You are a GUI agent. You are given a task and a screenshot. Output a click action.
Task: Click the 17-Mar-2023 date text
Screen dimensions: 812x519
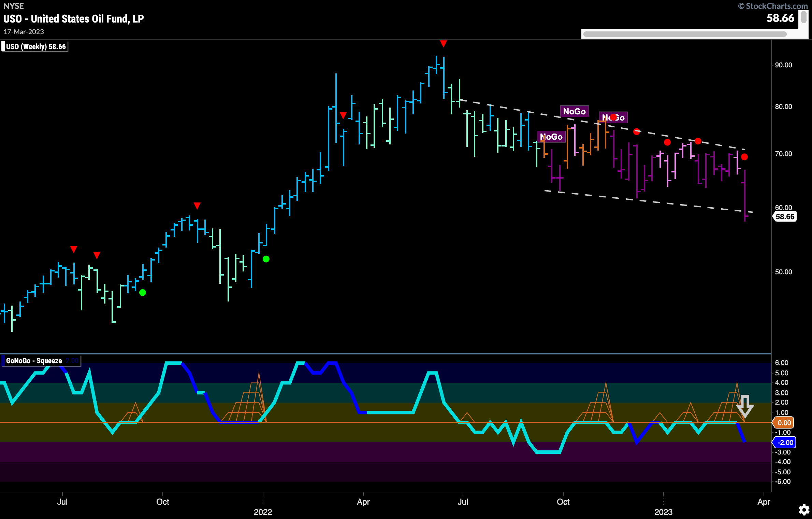[24, 32]
